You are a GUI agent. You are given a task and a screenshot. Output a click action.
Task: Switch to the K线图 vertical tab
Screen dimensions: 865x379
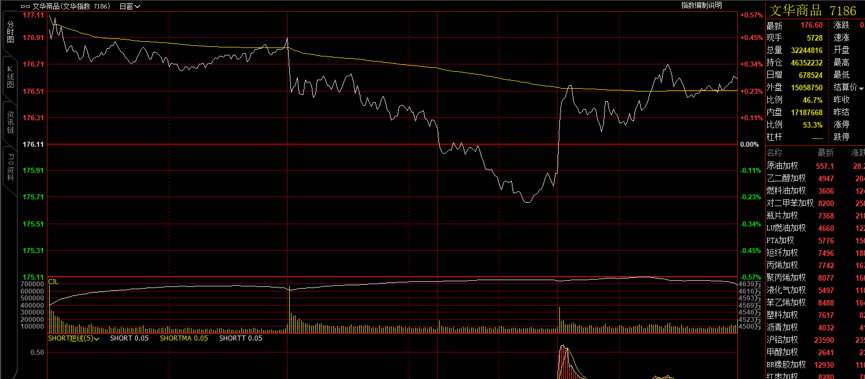coord(10,76)
